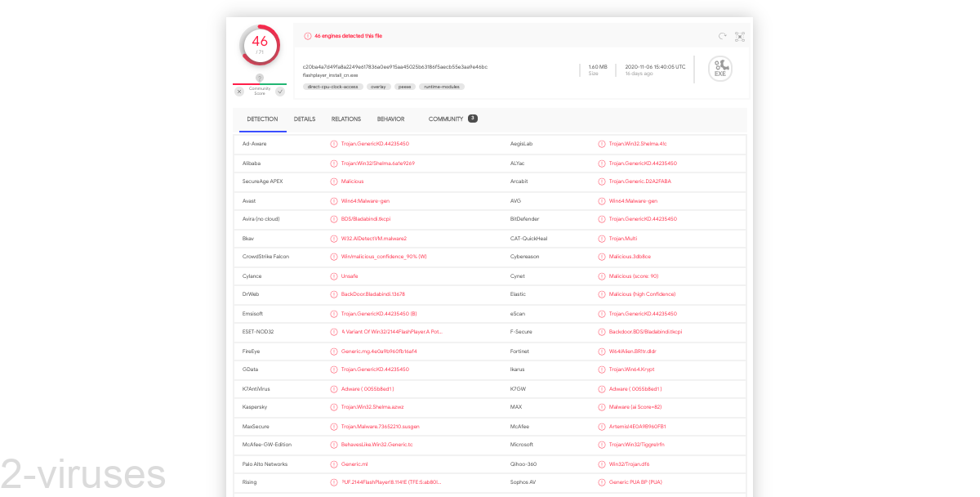Select the MaxSecure Trojan.Malware.73652210.susgen result
The width and height of the screenshot is (980, 497).
click(381, 427)
